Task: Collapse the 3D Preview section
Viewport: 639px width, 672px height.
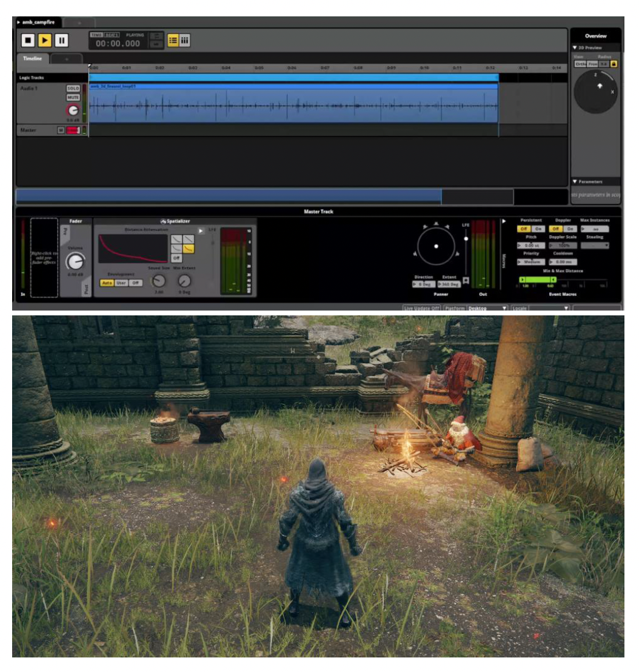Action: click(575, 48)
